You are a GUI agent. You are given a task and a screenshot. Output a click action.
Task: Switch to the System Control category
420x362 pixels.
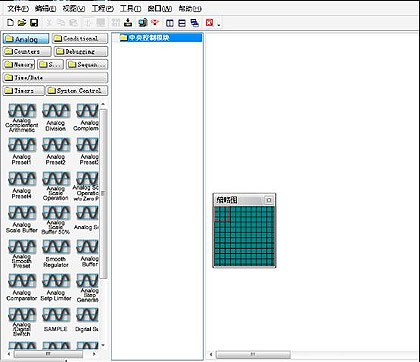77,91
